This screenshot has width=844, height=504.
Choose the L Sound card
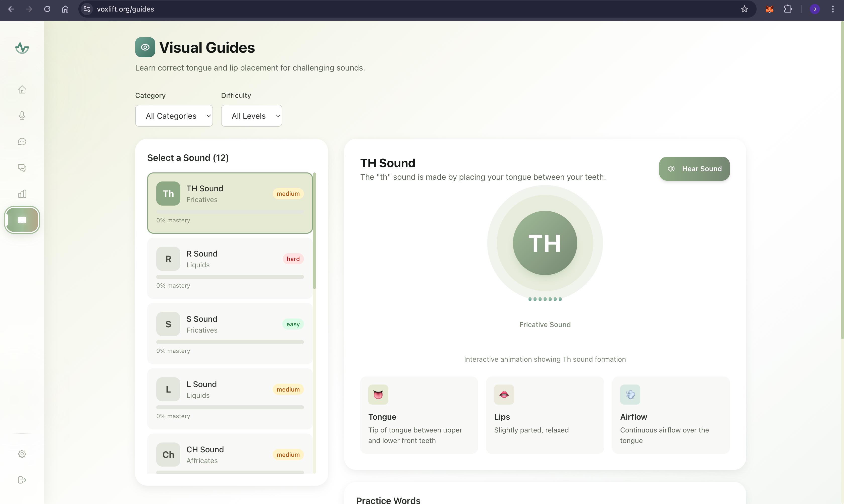point(230,390)
